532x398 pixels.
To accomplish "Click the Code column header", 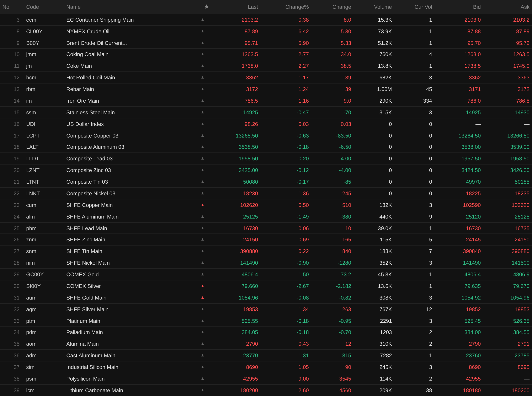I will point(32,7).
